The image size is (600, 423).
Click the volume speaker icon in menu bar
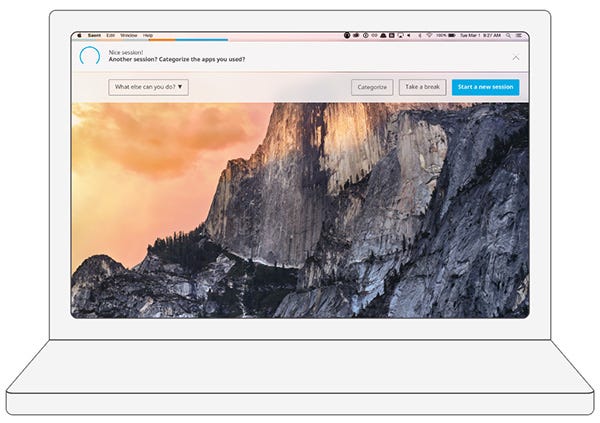409,35
